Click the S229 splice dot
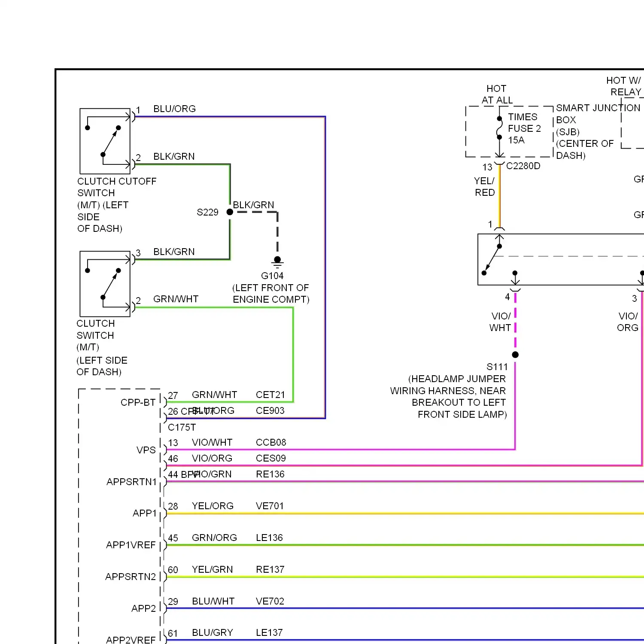644x644 pixels. (x=230, y=212)
